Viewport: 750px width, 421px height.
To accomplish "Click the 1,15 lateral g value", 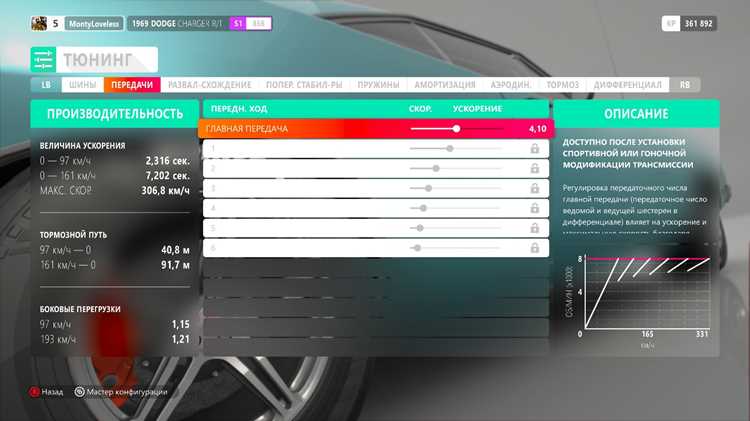I will [x=181, y=324].
